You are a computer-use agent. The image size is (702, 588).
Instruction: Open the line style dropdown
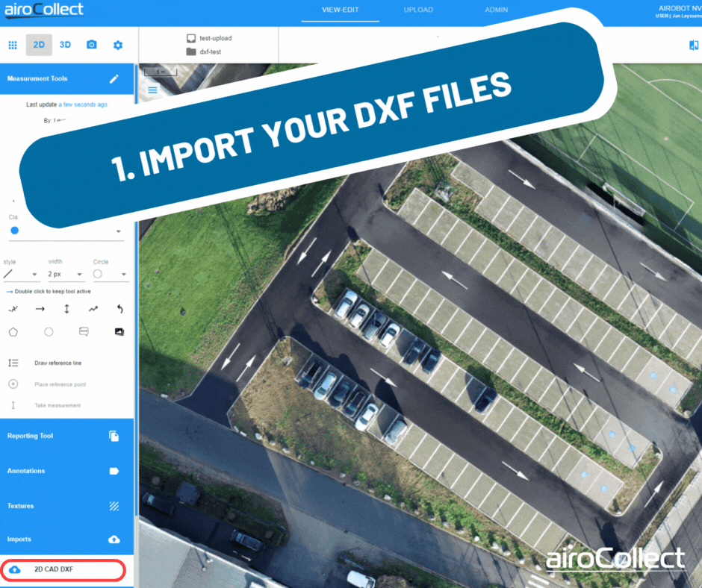pos(19,275)
